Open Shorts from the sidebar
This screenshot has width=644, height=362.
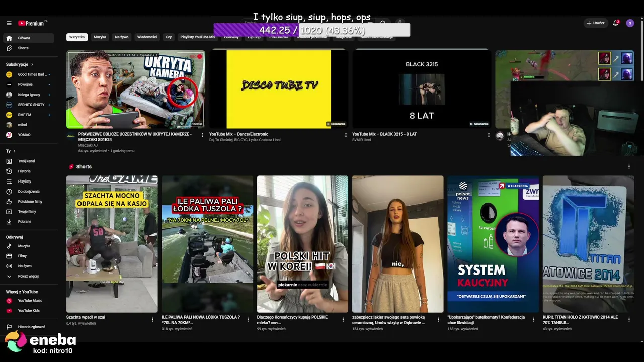[x=29, y=48]
